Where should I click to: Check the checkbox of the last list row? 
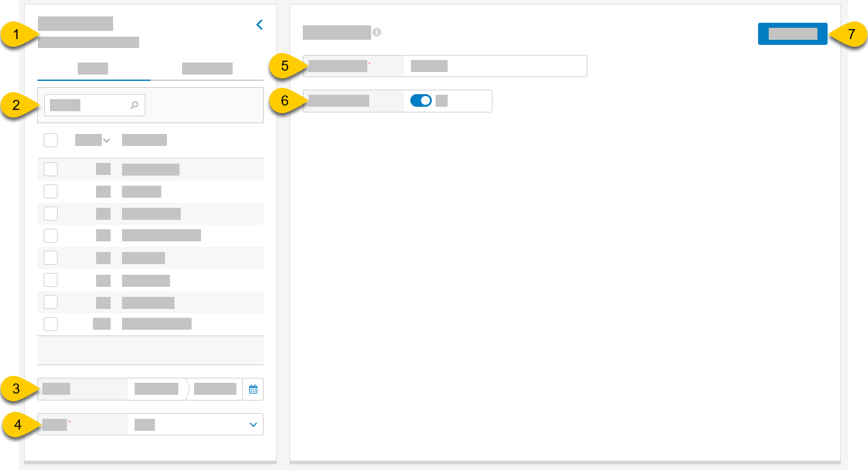pyautogui.click(x=51, y=323)
